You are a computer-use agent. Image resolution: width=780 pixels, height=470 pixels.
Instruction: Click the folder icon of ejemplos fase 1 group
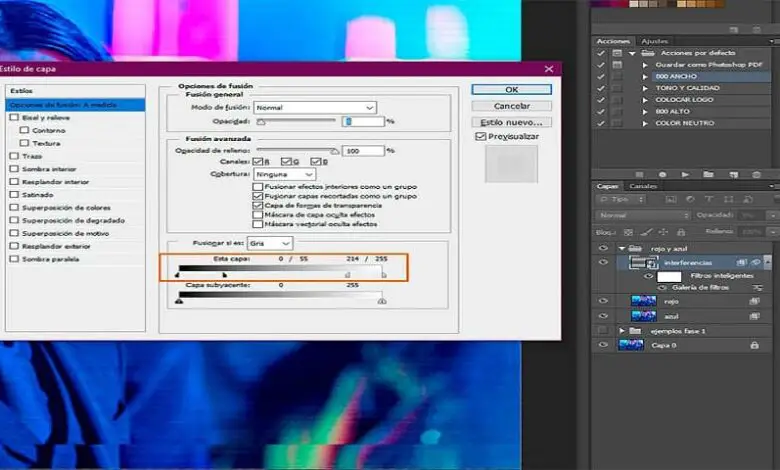click(x=635, y=331)
